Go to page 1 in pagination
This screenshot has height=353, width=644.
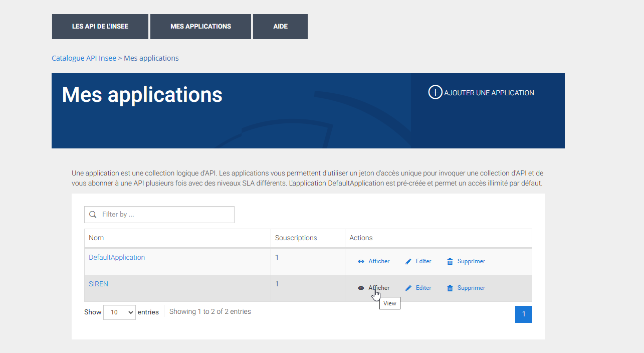click(523, 314)
